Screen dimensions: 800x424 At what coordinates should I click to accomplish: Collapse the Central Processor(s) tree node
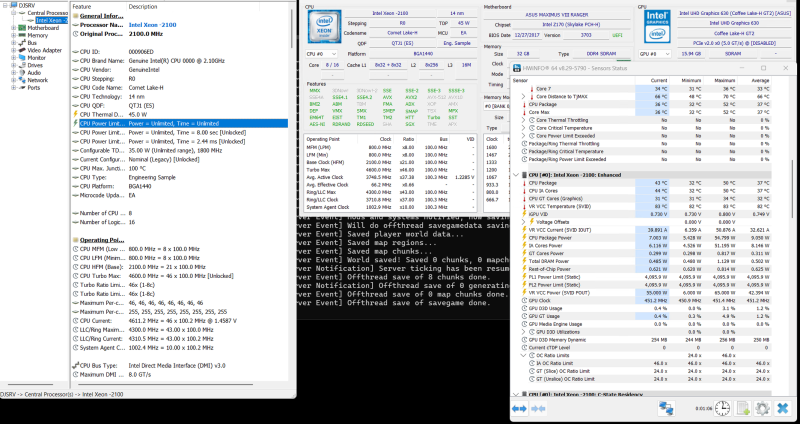(14, 13)
